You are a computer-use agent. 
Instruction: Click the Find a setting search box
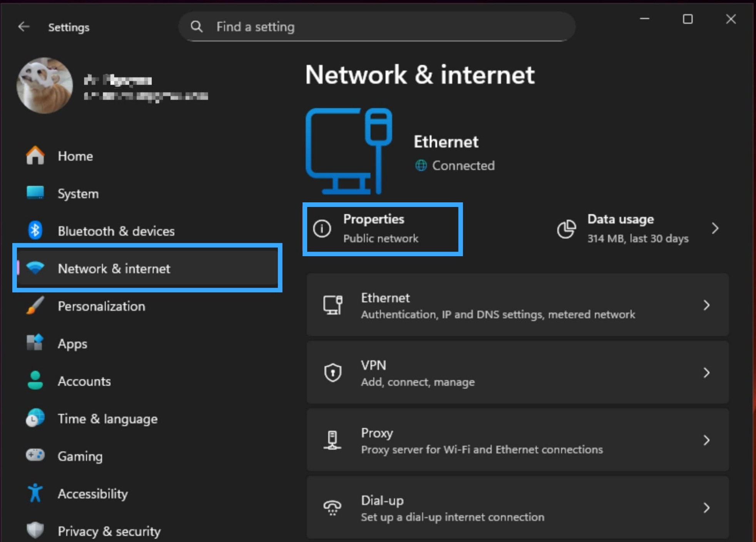[x=377, y=27]
